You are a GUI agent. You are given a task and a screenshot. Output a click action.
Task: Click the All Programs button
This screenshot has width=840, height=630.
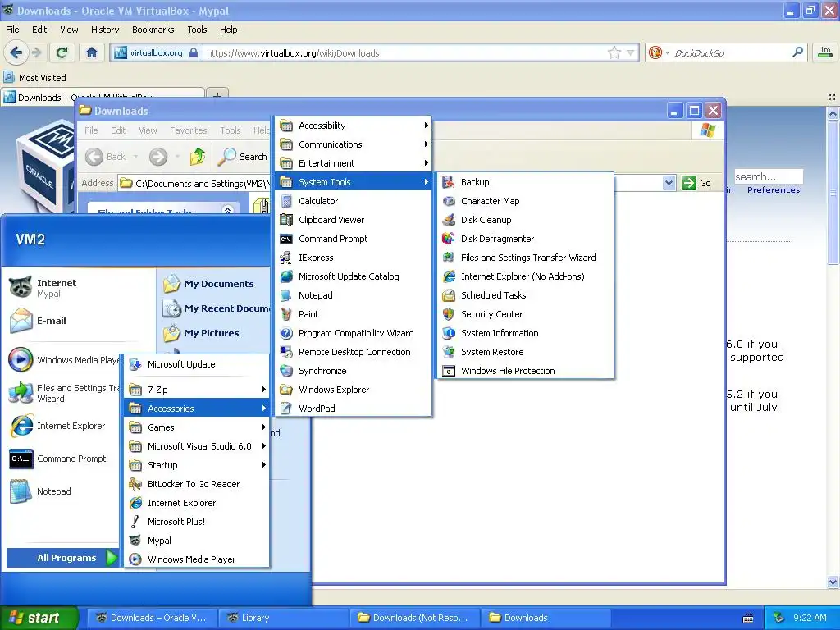(x=62, y=558)
